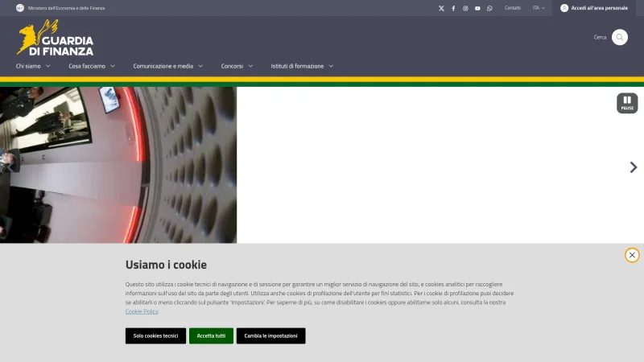Open the Facebook social link
The image size is (644, 362).
(x=453, y=8)
